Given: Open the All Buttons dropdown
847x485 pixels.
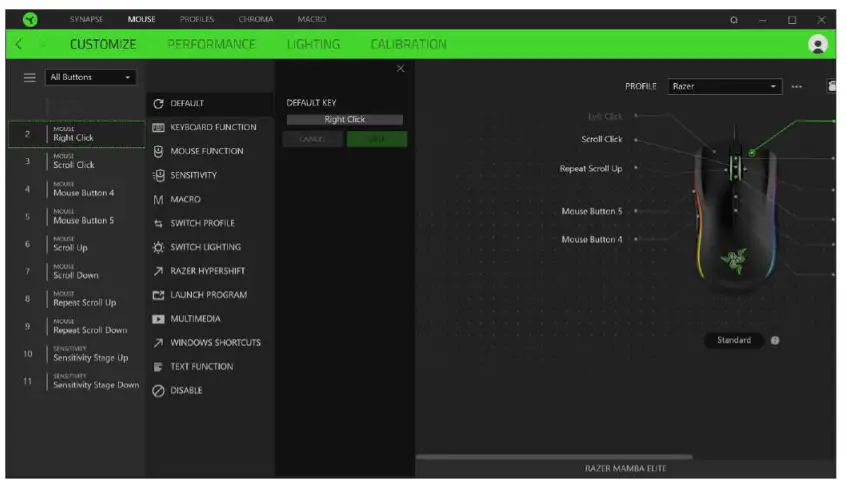Looking at the screenshot, I should [x=90, y=78].
